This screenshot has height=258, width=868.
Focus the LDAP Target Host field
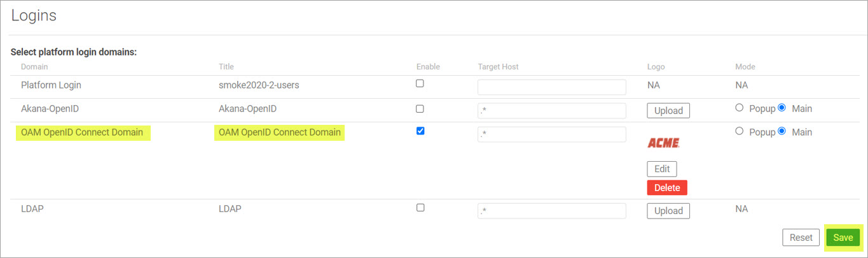click(552, 211)
